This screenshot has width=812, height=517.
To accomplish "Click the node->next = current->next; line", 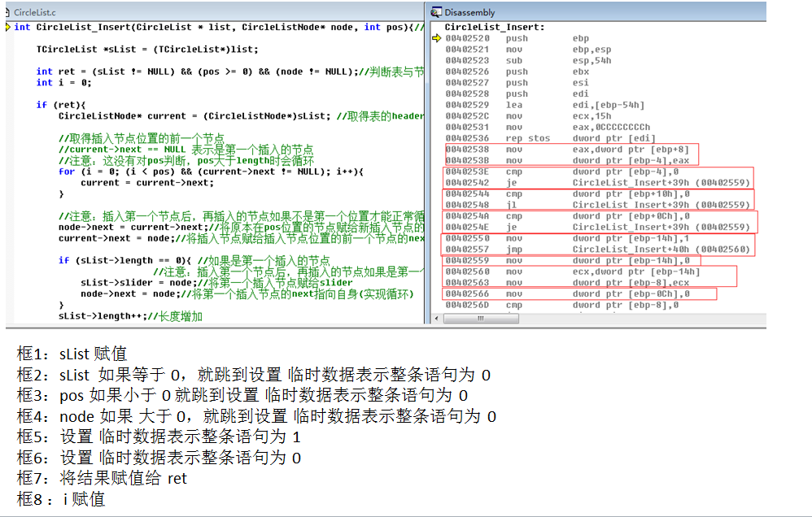I will [241, 227].
